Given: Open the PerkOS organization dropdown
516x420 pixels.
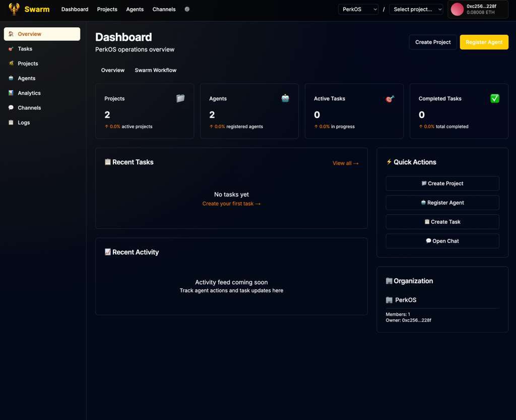Looking at the screenshot, I should [x=358, y=9].
